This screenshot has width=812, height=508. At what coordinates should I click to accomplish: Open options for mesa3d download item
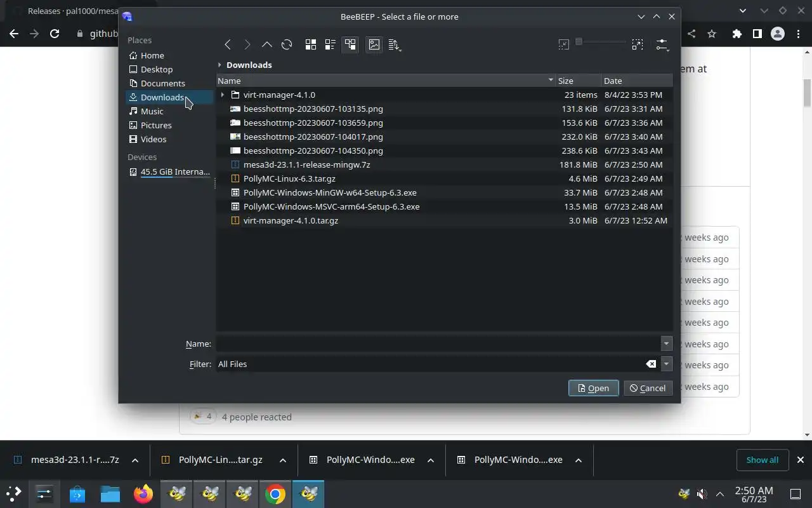point(135,460)
